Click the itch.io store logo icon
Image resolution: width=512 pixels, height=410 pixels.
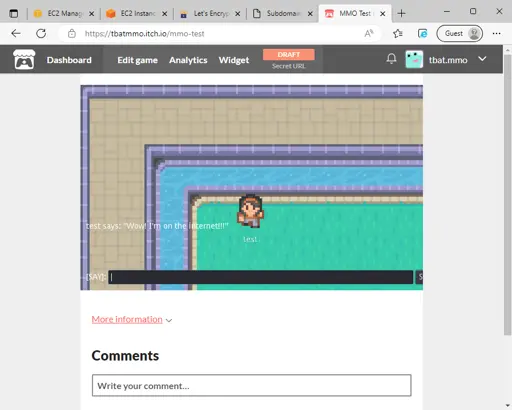24,59
